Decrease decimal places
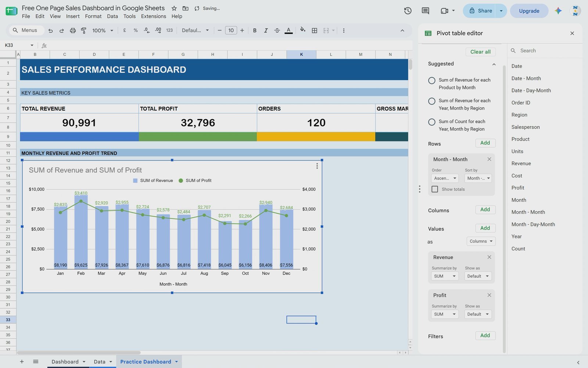 [x=147, y=31]
